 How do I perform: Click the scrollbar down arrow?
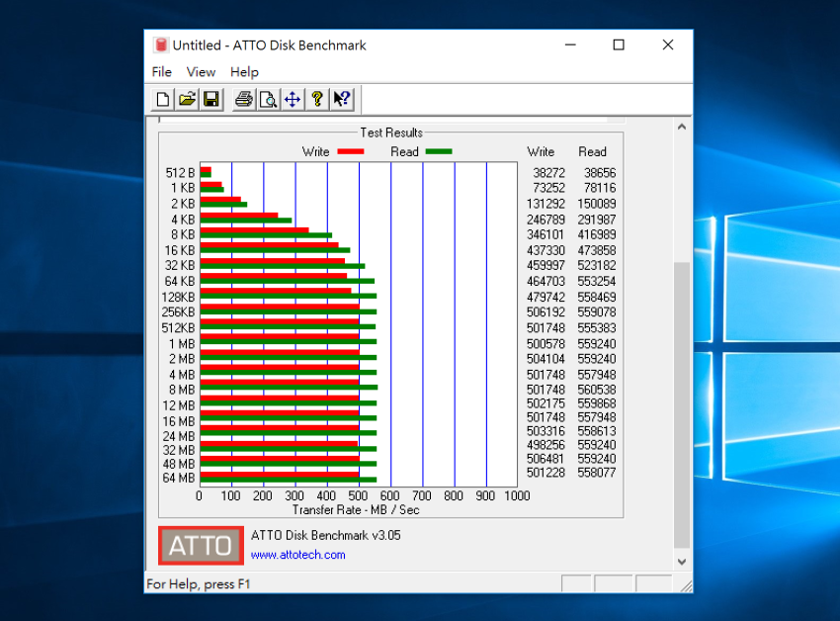[x=682, y=561]
